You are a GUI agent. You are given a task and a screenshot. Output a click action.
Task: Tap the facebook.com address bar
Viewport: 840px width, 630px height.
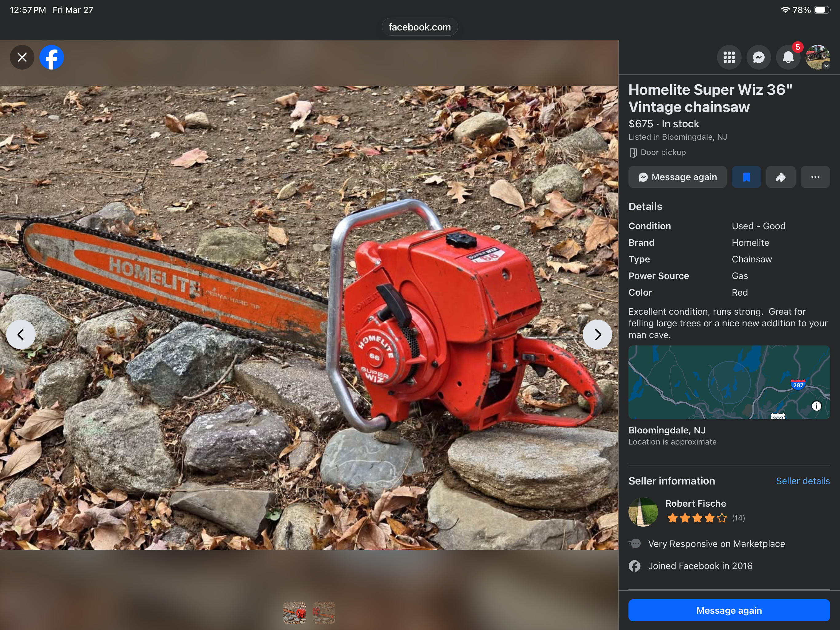coord(420,27)
